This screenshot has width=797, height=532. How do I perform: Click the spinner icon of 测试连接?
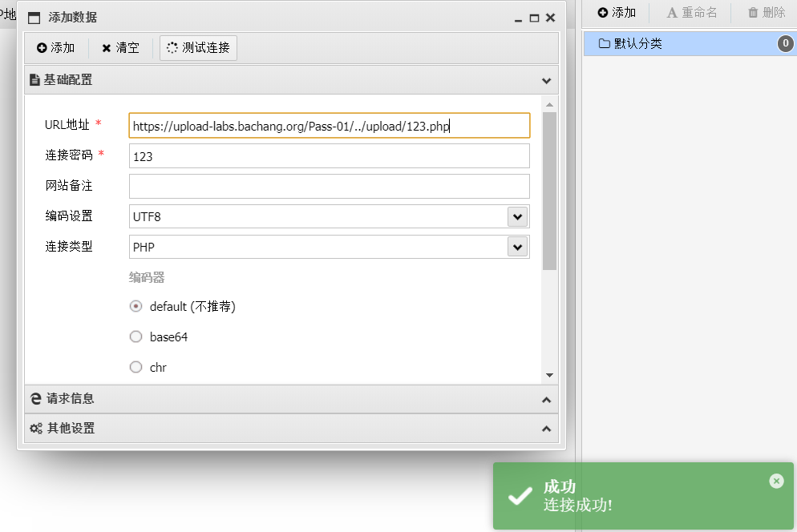click(172, 47)
